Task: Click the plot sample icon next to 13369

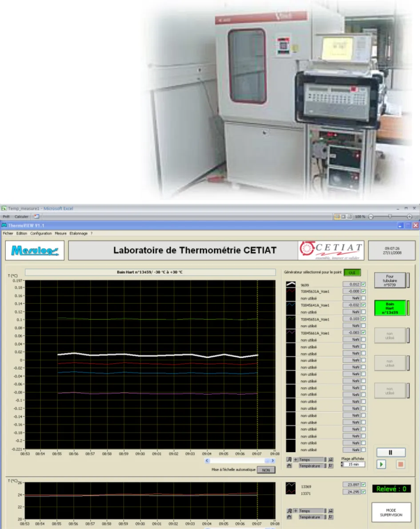Action: [x=291, y=485]
